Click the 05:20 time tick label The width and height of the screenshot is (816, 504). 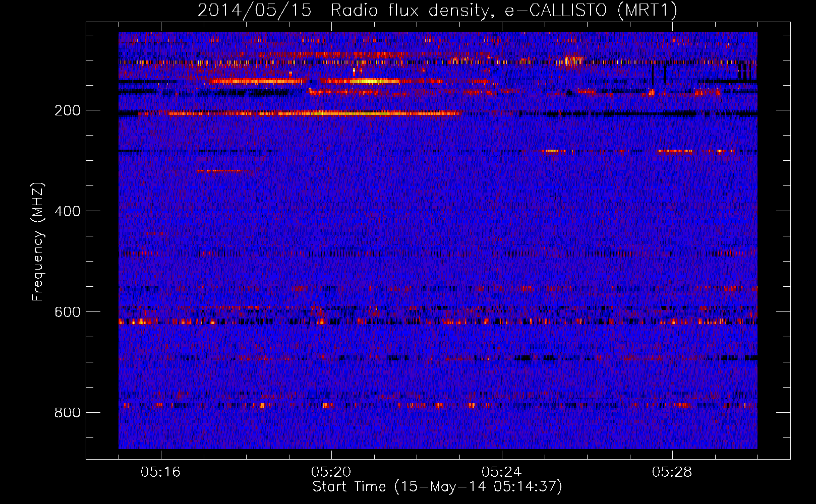(x=331, y=472)
